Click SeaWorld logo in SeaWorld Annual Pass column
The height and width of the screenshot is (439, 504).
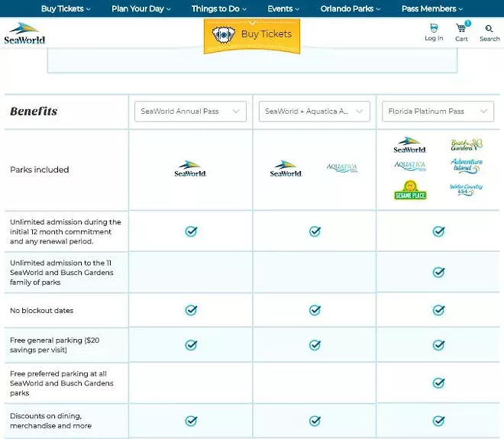click(x=190, y=169)
